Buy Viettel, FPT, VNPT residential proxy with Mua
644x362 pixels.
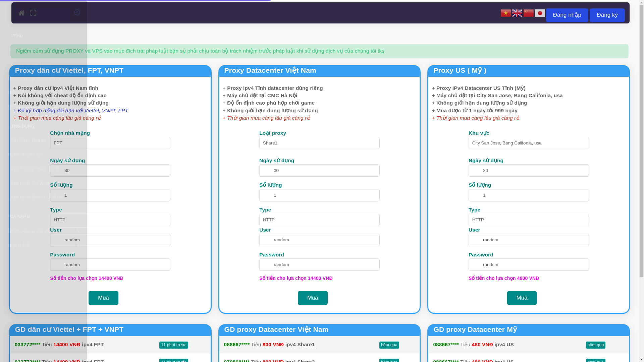tap(103, 298)
